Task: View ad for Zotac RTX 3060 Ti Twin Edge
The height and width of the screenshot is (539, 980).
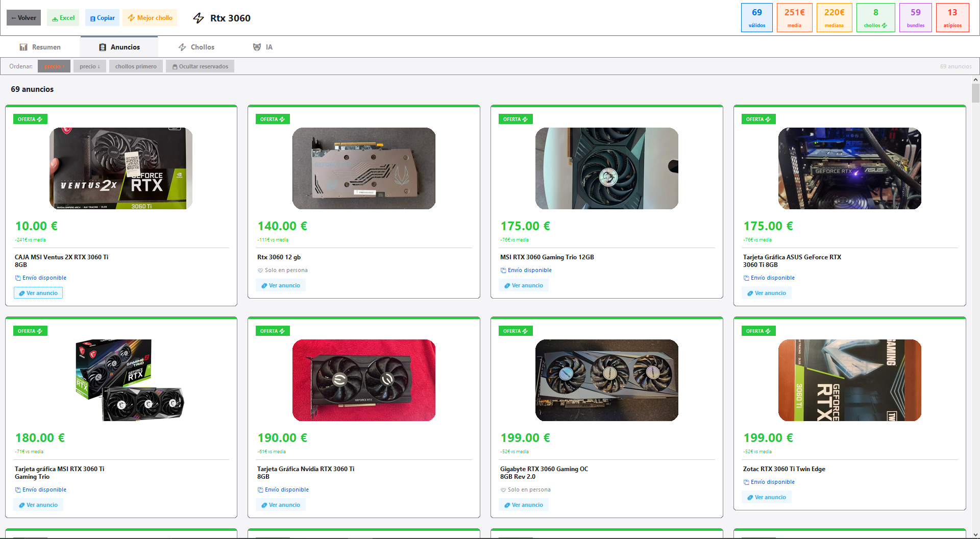Action: 767,497
